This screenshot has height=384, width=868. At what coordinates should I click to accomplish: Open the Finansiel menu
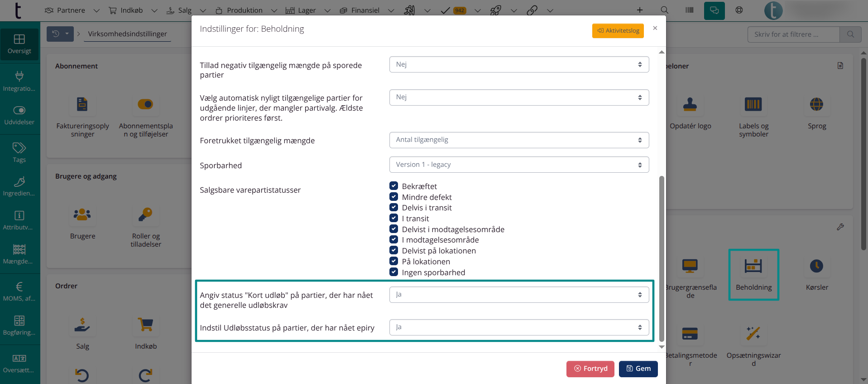pos(365,10)
